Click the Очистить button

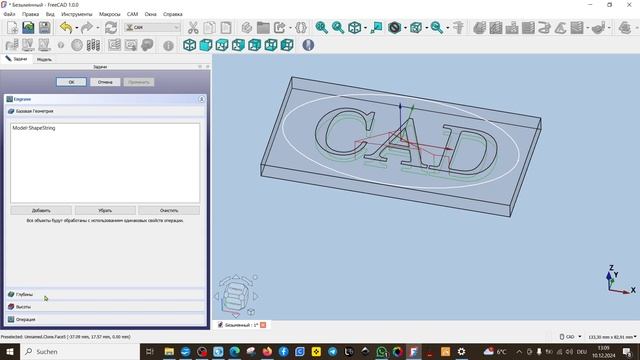pyautogui.click(x=169, y=211)
